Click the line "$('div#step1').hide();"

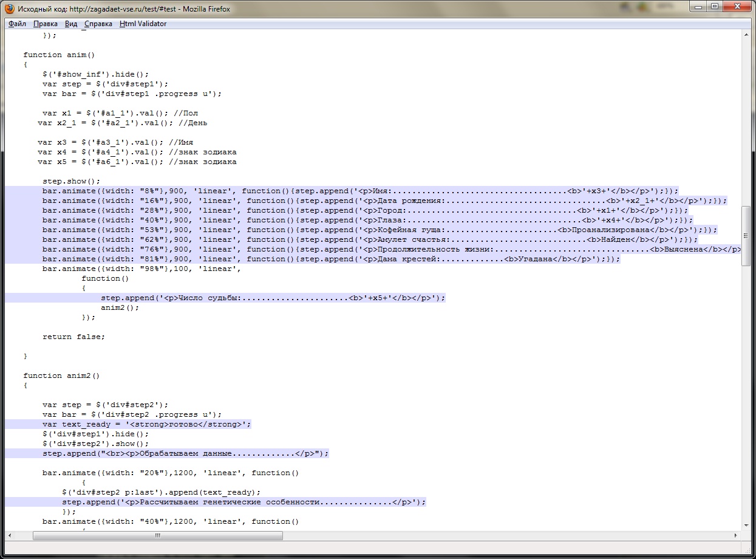(96, 434)
